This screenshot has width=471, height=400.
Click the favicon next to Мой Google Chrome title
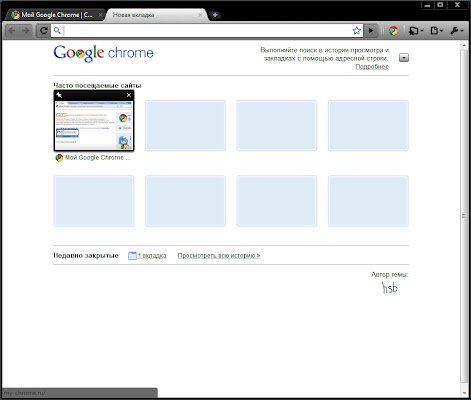click(x=59, y=158)
